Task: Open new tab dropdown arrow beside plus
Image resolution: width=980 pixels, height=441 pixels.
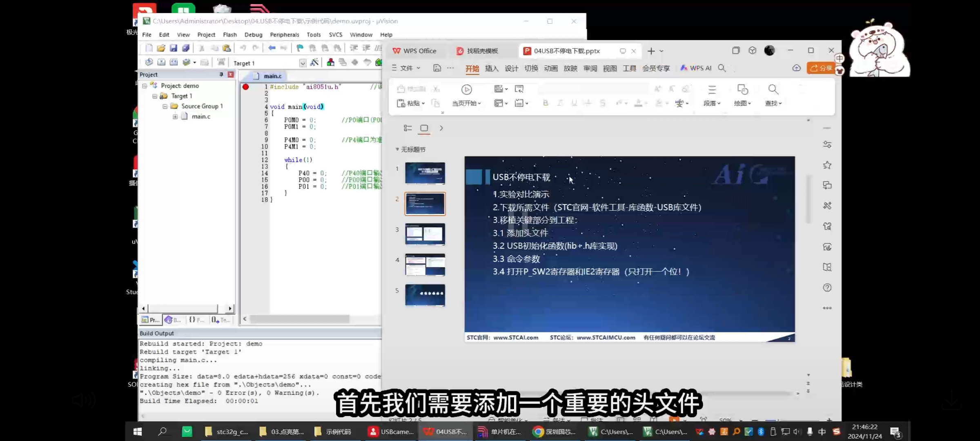Action: [x=661, y=51]
